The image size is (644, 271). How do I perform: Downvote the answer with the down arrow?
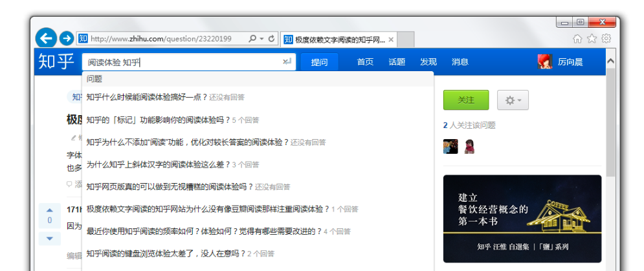pyautogui.click(x=50, y=239)
